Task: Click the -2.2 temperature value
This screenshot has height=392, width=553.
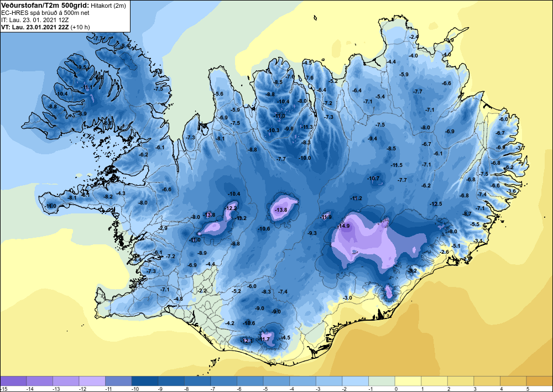Action: [202, 290]
